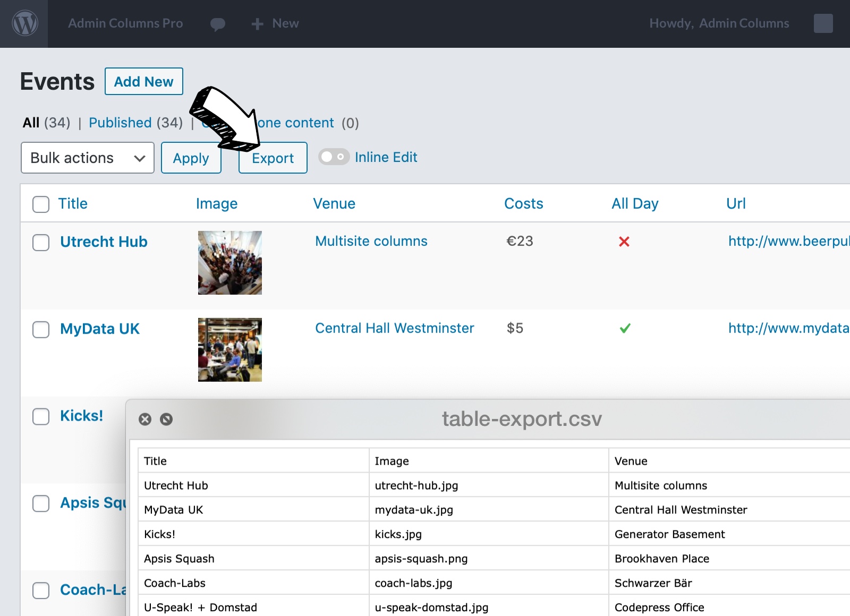
Task: Tick the MyData UK row checkbox
Action: click(41, 329)
